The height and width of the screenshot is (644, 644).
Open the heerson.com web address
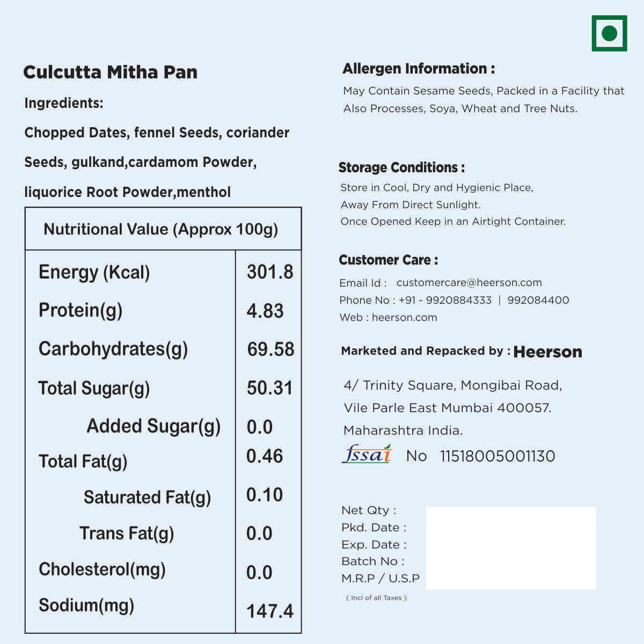[404, 317]
